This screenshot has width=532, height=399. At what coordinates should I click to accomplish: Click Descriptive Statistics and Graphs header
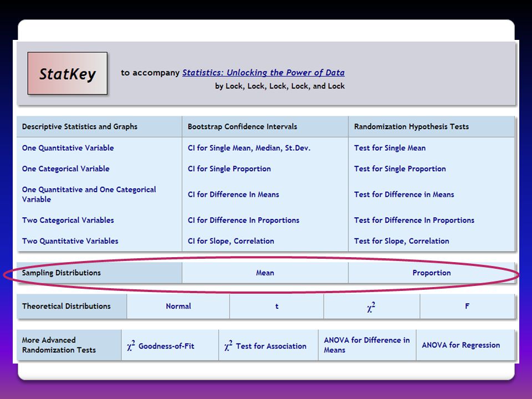point(80,126)
